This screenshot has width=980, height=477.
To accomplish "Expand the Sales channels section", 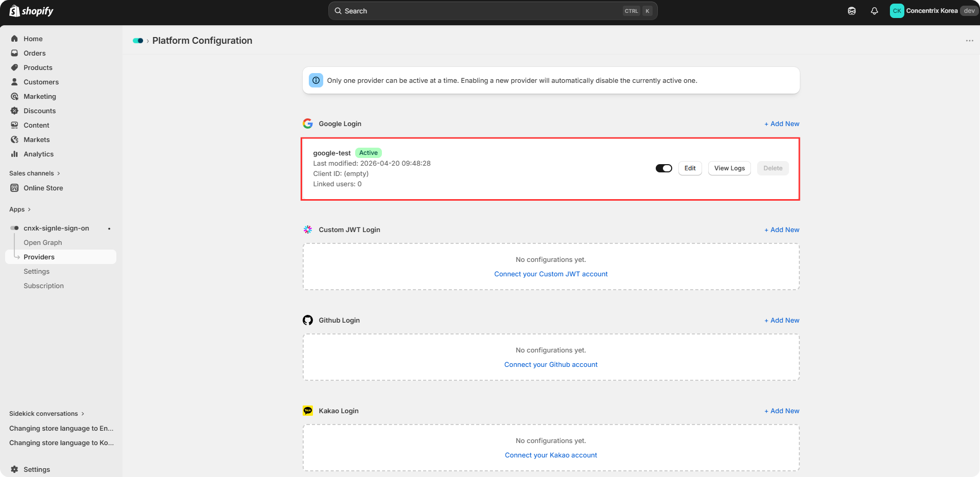I will pos(34,173).
